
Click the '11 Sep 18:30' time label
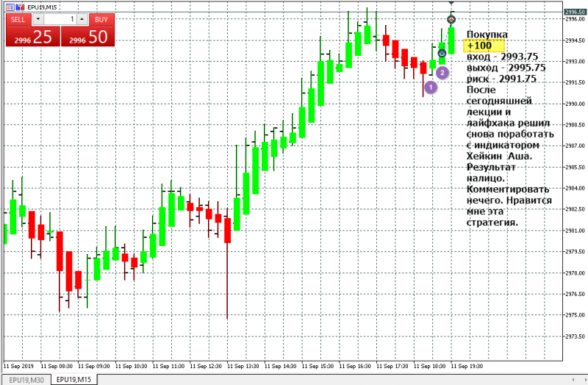tap(430, 366)
